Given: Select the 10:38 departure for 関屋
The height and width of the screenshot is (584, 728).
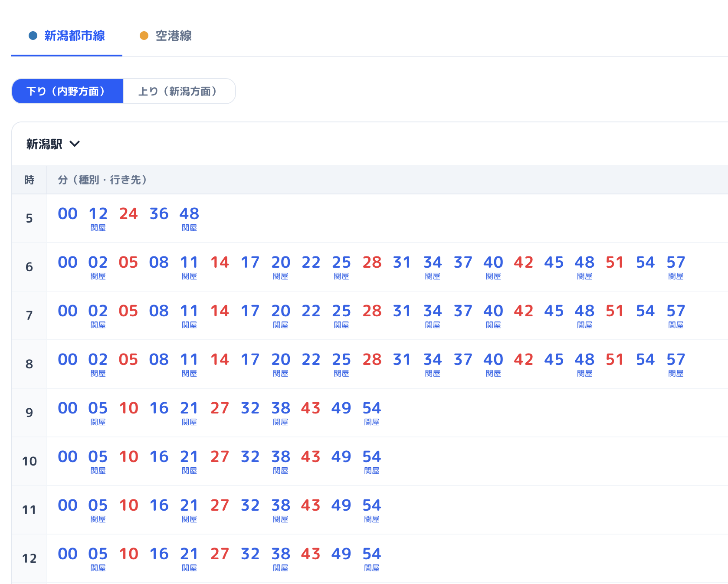Looking at the screenshot, I should 281,461.
